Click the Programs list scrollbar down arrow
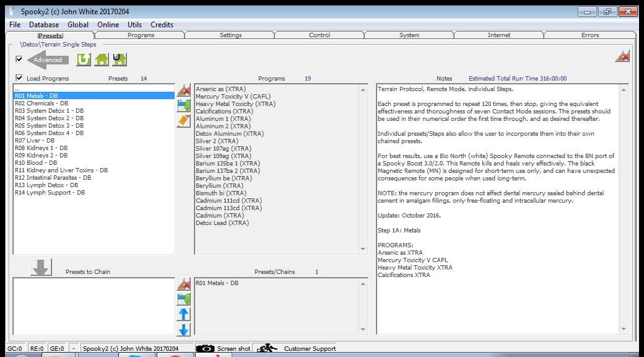 click(363, 249)
